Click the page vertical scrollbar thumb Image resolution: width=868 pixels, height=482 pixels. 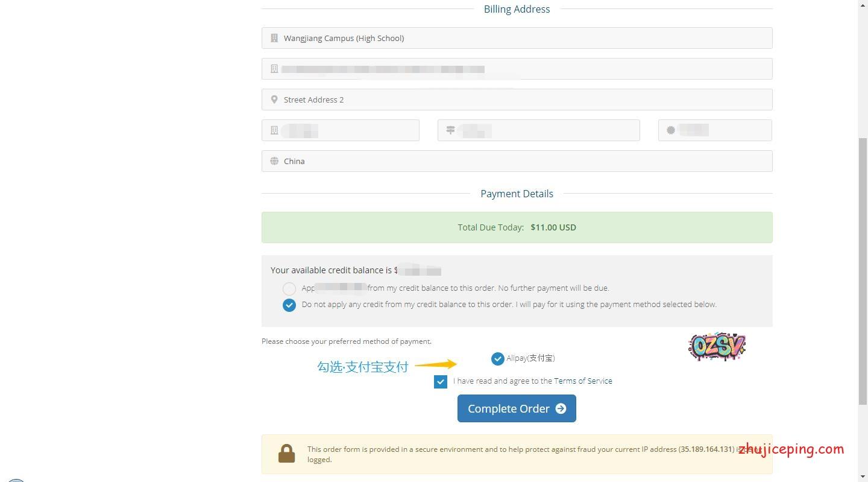point(863,271)
